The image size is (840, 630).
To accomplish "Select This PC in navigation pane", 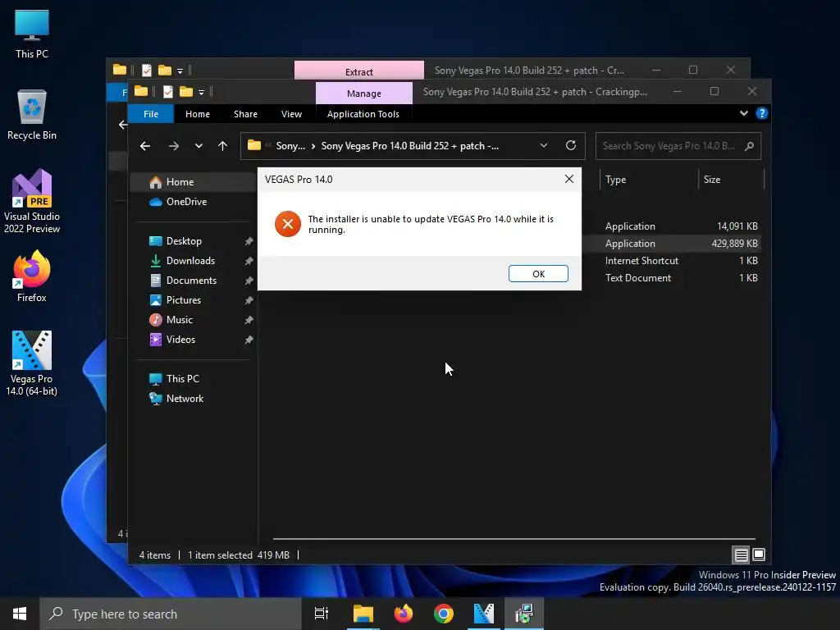I will 182,379.
